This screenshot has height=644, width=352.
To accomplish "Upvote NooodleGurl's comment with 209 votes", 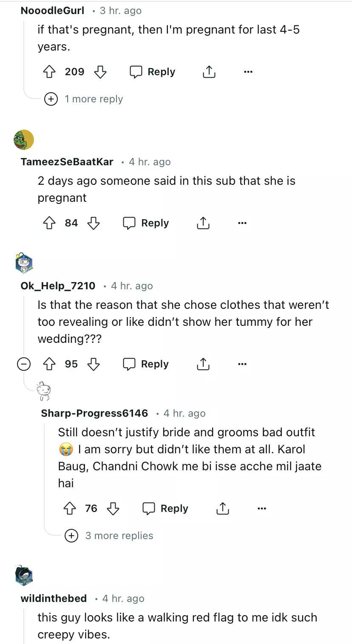I will pyautogui.click(x=50, y=72).
